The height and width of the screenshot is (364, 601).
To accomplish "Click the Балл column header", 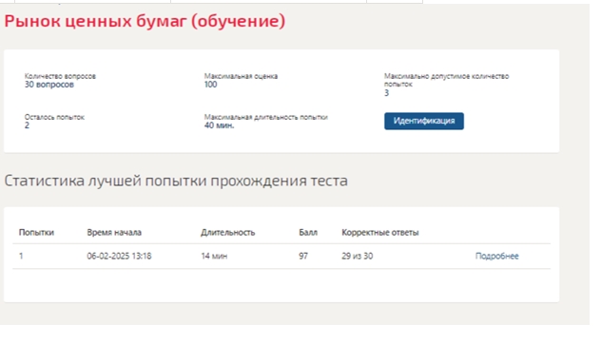I will pyautogui.click(x=308, y=233).
